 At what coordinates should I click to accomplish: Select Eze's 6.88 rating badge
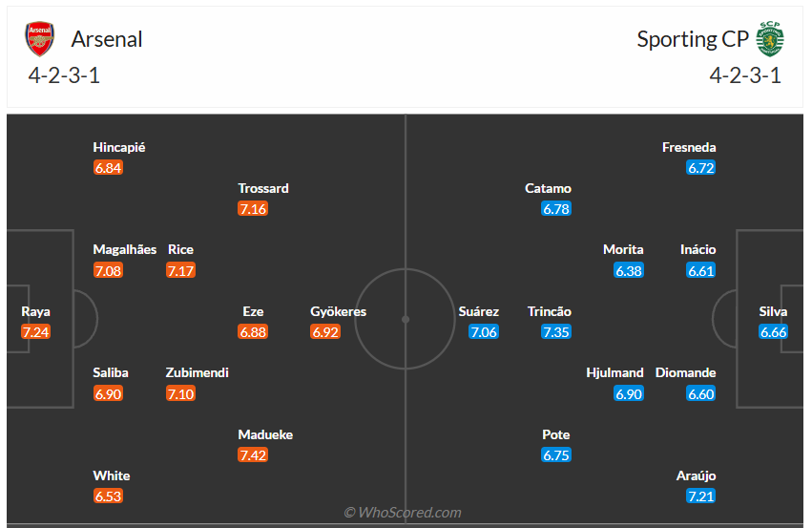(x=253, y=332)
